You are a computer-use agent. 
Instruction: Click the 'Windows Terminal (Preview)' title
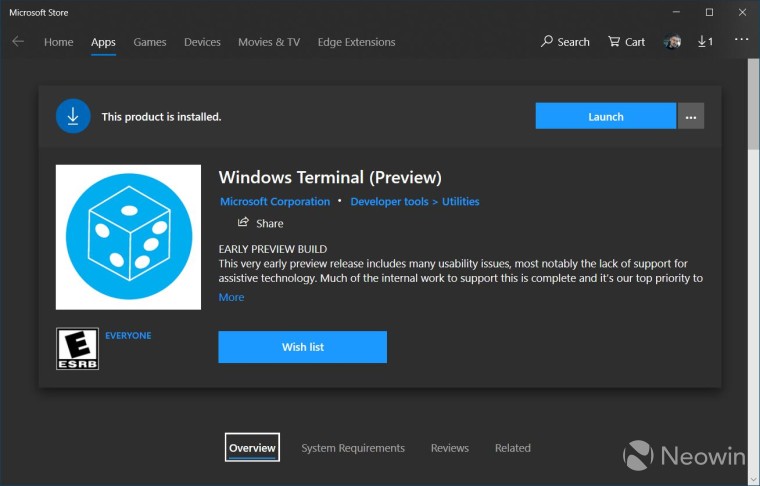pyautogui.click(x=330, y=177)
